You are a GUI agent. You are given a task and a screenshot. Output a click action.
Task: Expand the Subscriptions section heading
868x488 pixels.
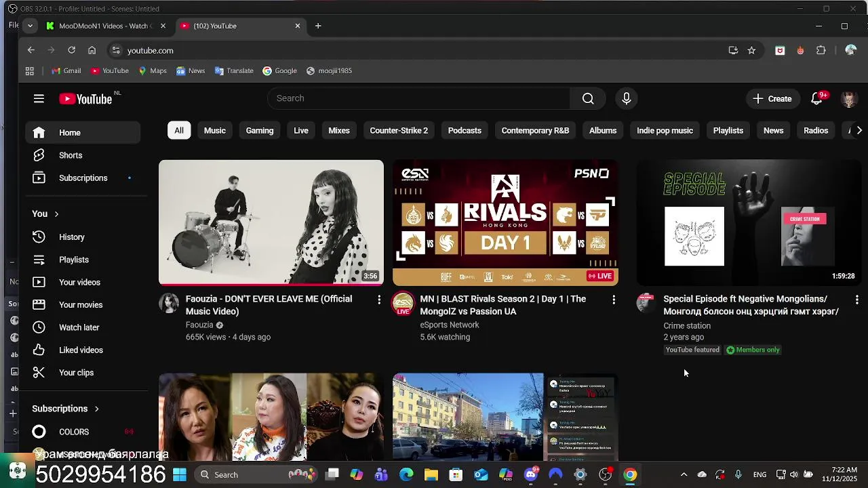[66, 409]
